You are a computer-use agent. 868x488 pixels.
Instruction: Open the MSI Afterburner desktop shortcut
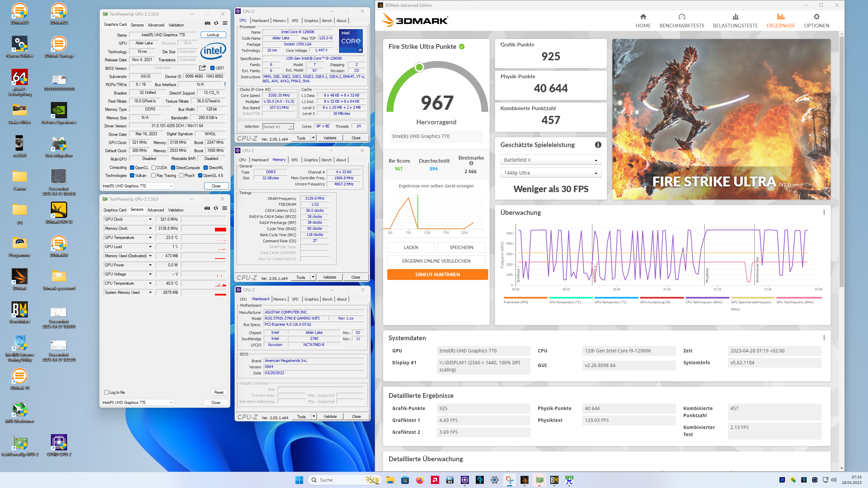tap(20, 412)
